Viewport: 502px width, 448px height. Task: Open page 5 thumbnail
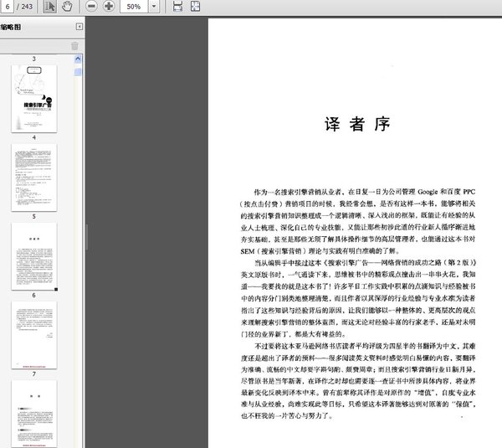(34, 256)
